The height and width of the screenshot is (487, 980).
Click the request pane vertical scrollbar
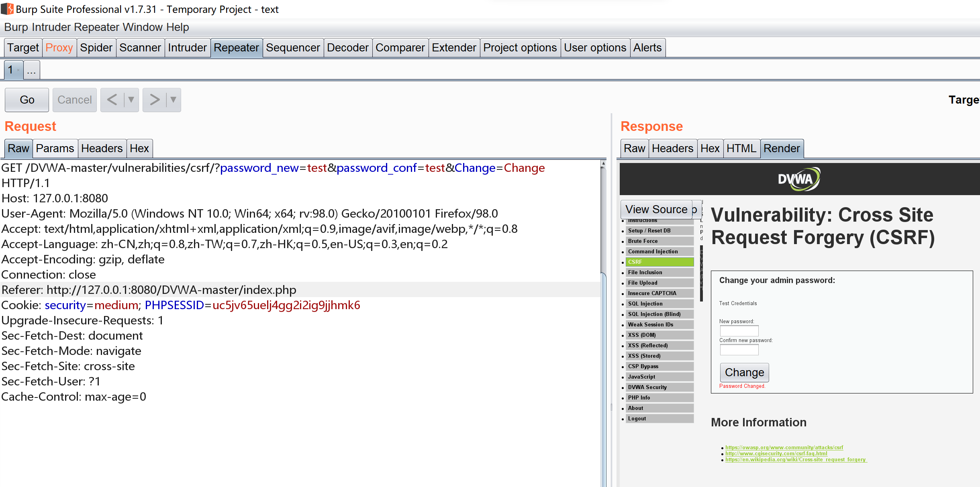(x=603, y=323)
